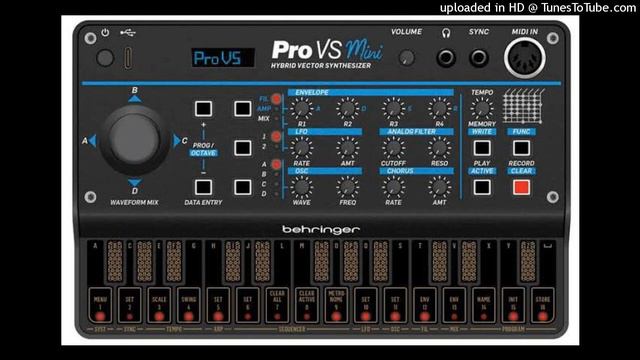Viewport: 640px width, 360px height.
Task: Click the blue D arrow below the joystick
Action: (135, 182)
